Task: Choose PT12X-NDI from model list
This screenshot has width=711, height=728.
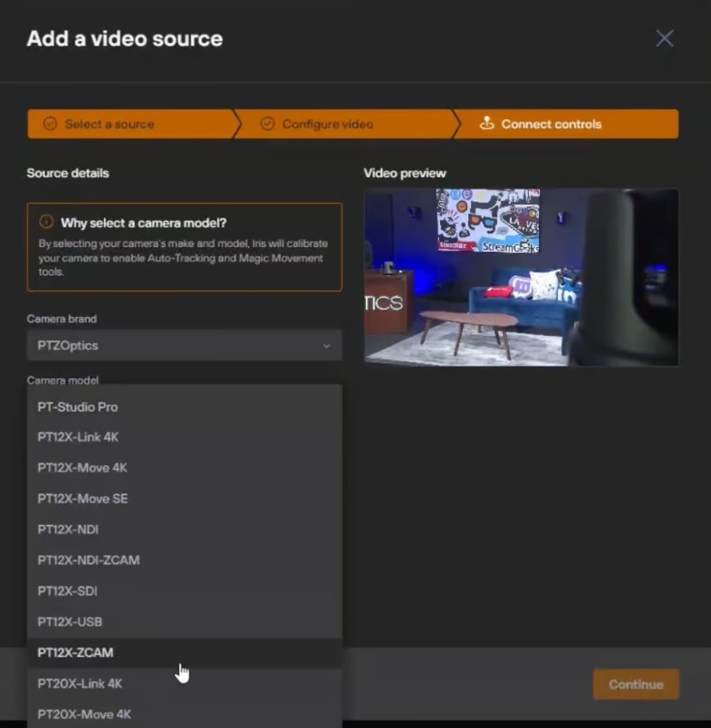Action: point(68,529)
